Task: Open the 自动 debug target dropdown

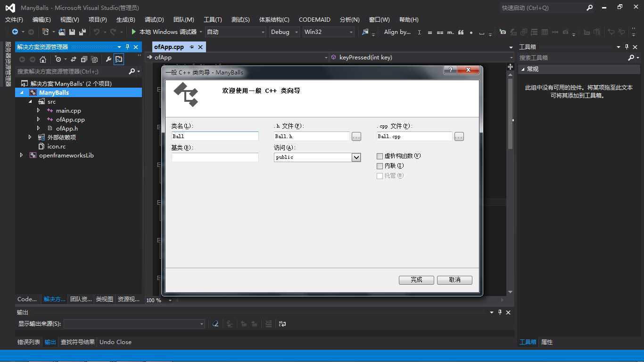Action: 263,32
